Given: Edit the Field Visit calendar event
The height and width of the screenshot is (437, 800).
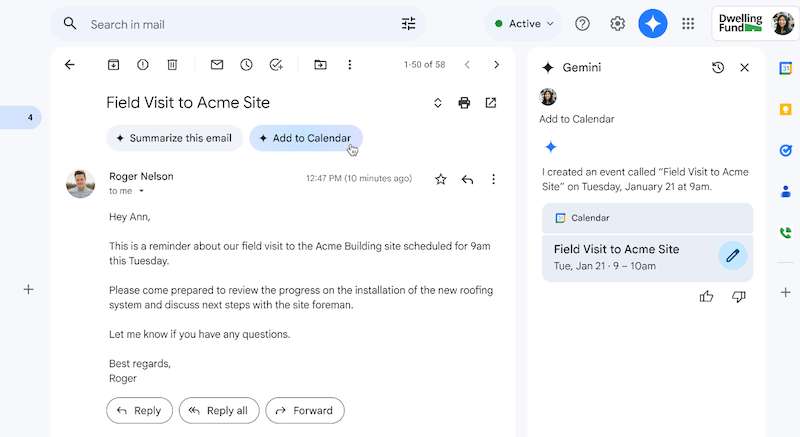Looking at the screenshot, I should click(733, 255).
